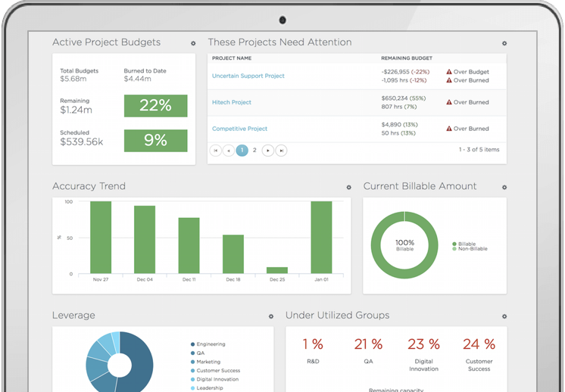Click the 1 % R&D utilization figure
Image resolution: width=565 pixels, height=392 pixels.
(x=313, y=344)
